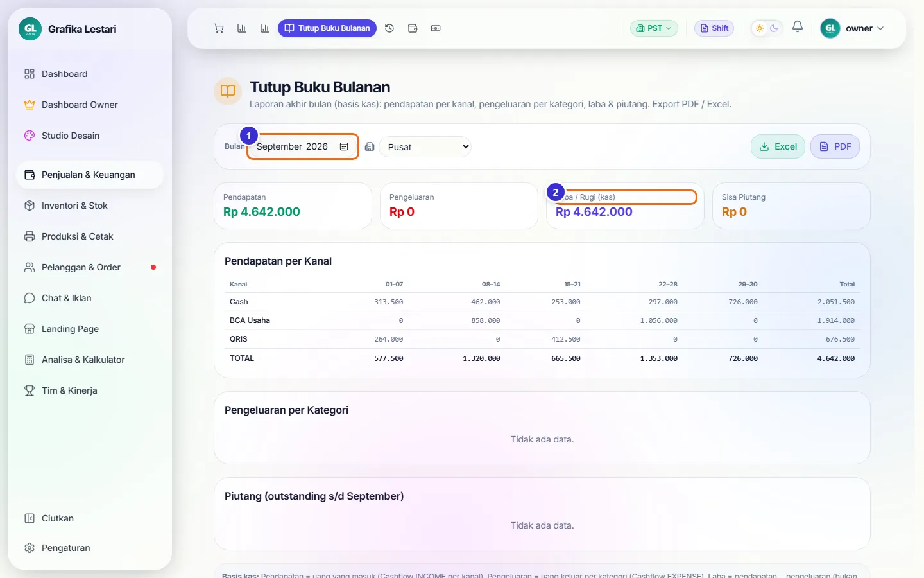Click the Pendapatan value Rp 4.642.000
This screenshot has height=578, width=924.
point(262,212)
